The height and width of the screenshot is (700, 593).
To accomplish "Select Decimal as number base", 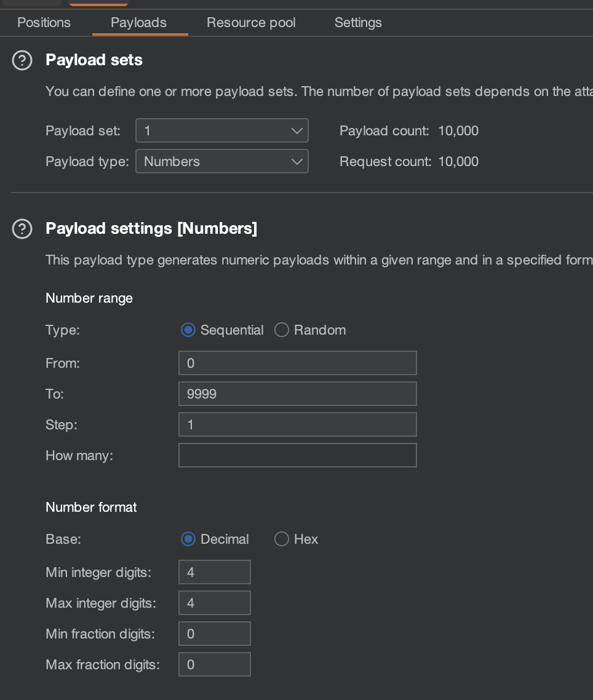I will coord(188,539).
